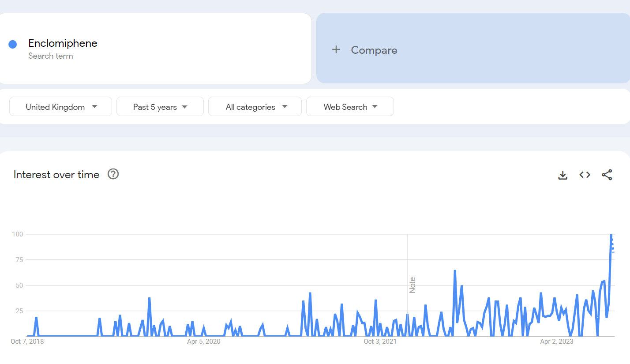Click the Interest over time heading
Viewport: 630px width, 364px height.
[x=56, y=175]
